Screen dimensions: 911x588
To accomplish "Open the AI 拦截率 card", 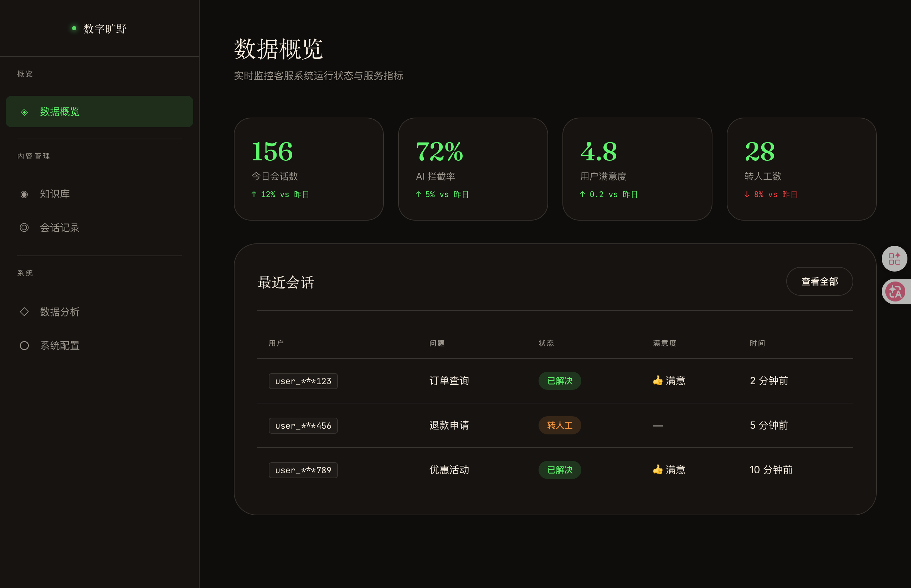I will coord(473,169).
